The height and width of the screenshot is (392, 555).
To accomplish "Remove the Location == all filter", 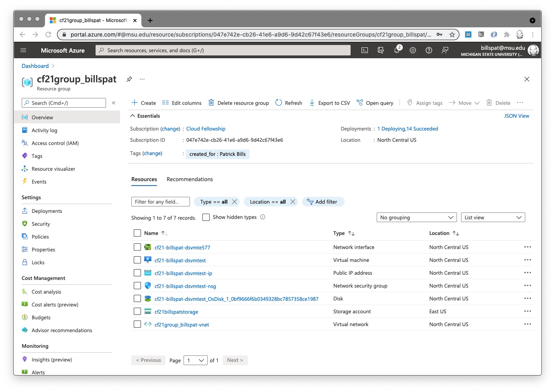I will (x=293, y=202).
